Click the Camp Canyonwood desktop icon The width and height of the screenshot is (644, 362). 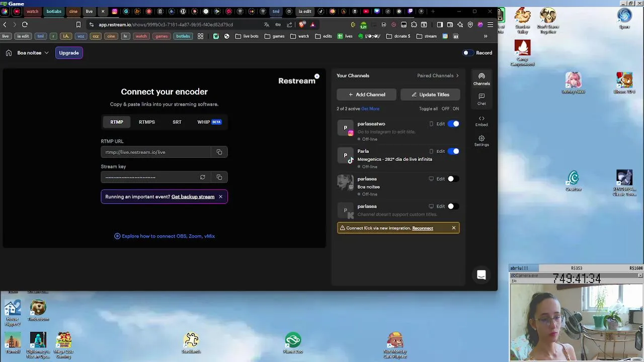coord(522,53)
